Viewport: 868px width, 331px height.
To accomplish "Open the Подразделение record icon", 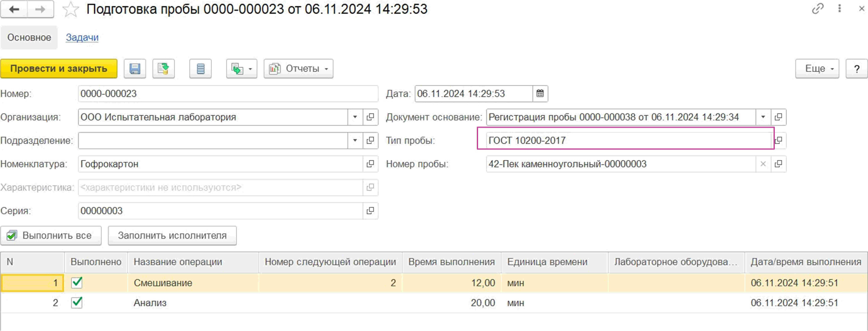I will pos(370,140).
